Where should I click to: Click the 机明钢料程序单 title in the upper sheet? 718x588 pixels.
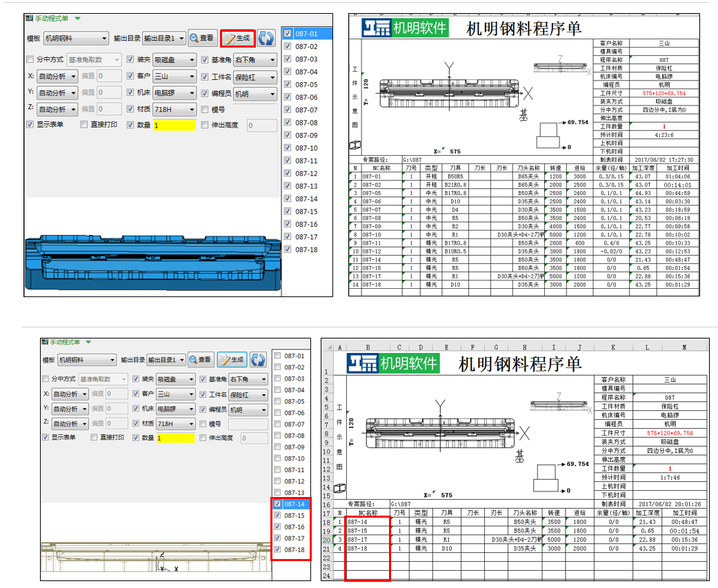[524, 29]
